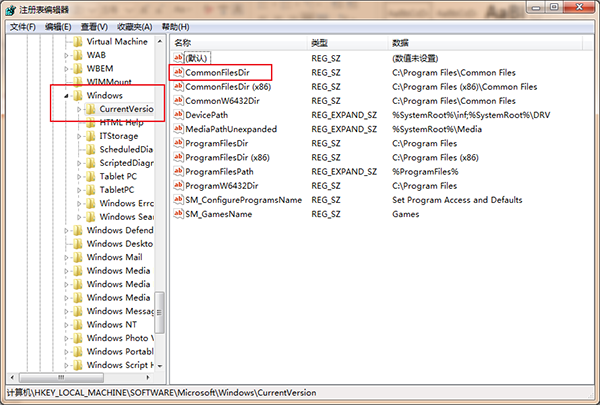
Task: Click the folder icon of Windows NT
Action: pyautogui.click(x=77, y=325)
